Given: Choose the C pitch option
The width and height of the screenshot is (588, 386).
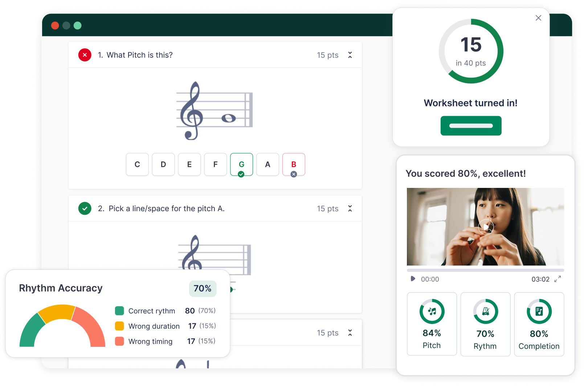Looking at the screenshot, I should [137, 164].
